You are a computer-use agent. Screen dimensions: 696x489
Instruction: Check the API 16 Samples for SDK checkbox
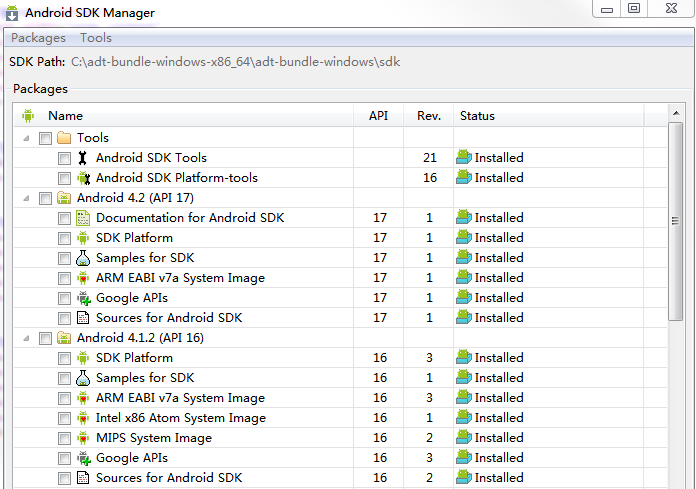pos(64,379)
